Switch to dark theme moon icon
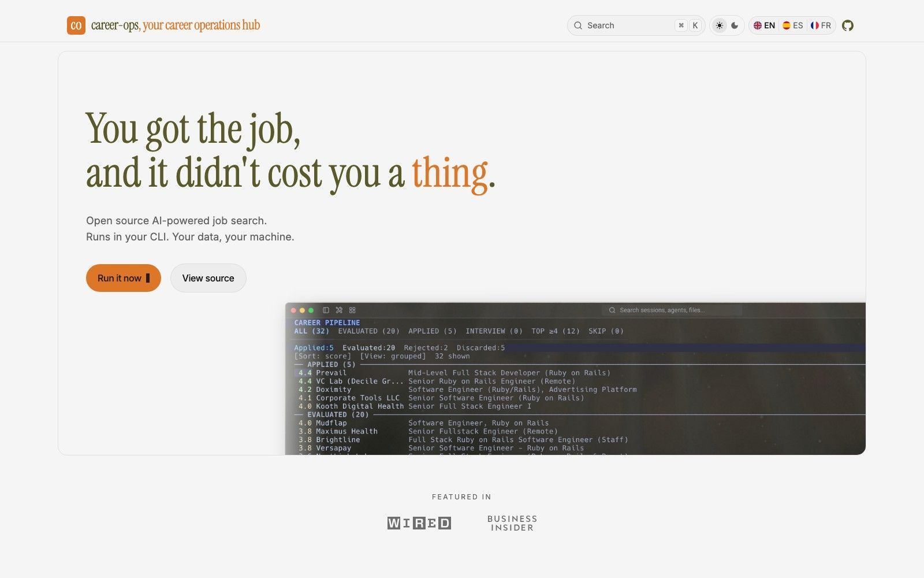This screenshot has width=924, height=578. click(735, 25)
